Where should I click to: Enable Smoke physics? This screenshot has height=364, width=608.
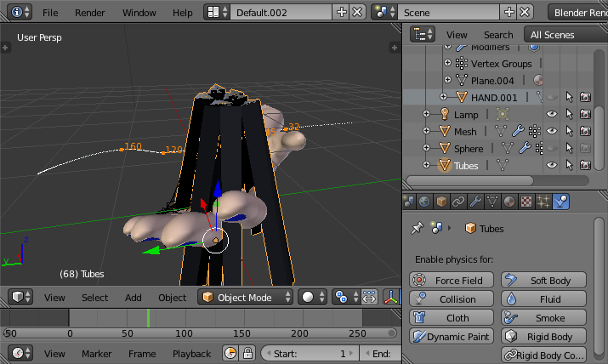tap(543, 317)
